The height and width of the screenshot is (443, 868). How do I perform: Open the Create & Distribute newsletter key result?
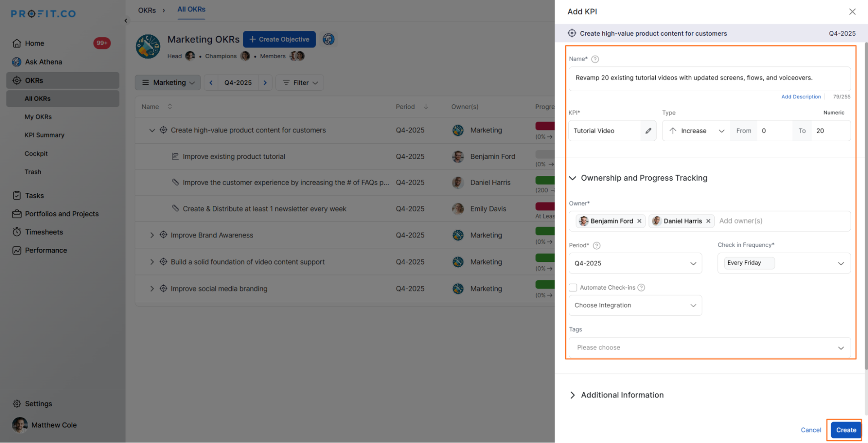[264, 209]
